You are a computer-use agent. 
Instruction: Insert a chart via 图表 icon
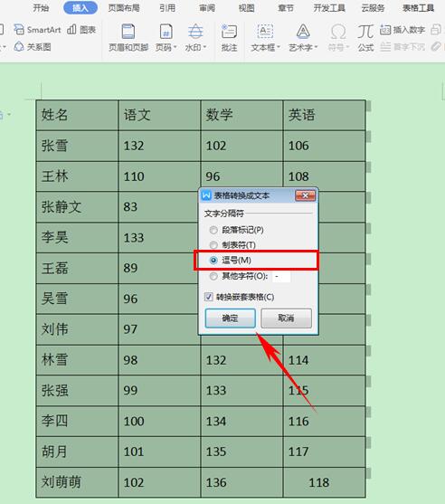(x=81, y=30)
